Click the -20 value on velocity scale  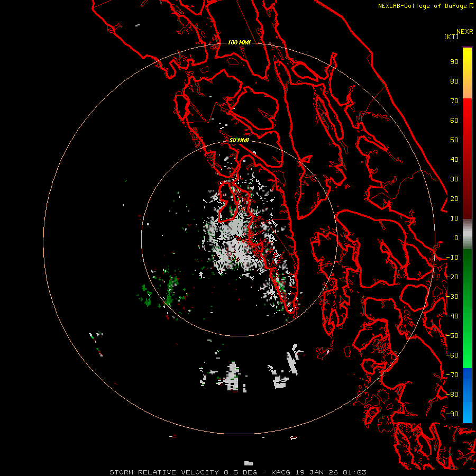[452, 277]
